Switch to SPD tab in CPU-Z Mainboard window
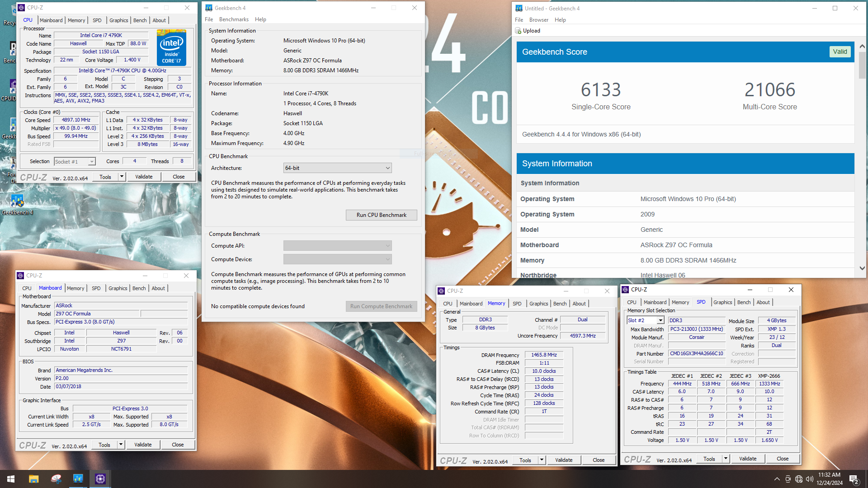Screen dimensions: 868x488 coord(96,288)
